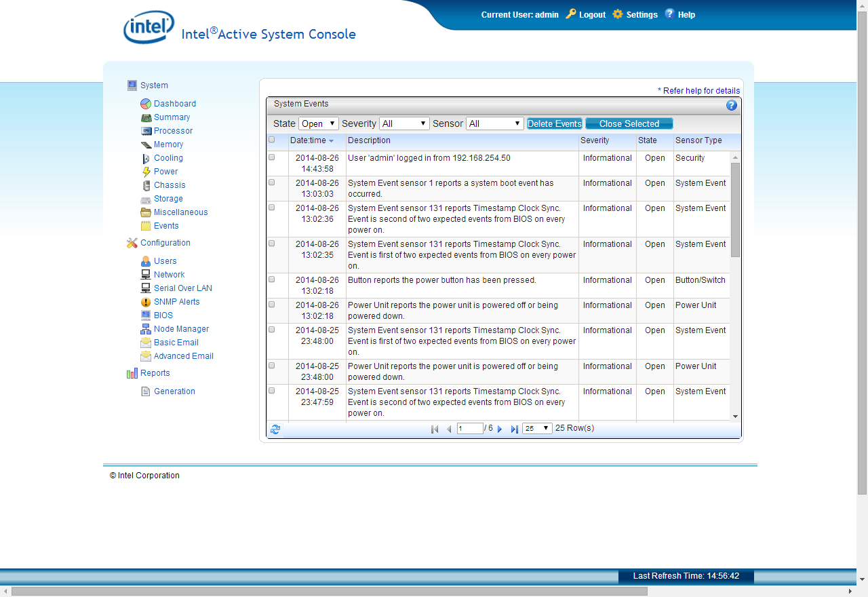Select checkbox for 13:02:36 Clock Sync event
Viewport: 868px width, 597px height.
(x=272, y=208)
